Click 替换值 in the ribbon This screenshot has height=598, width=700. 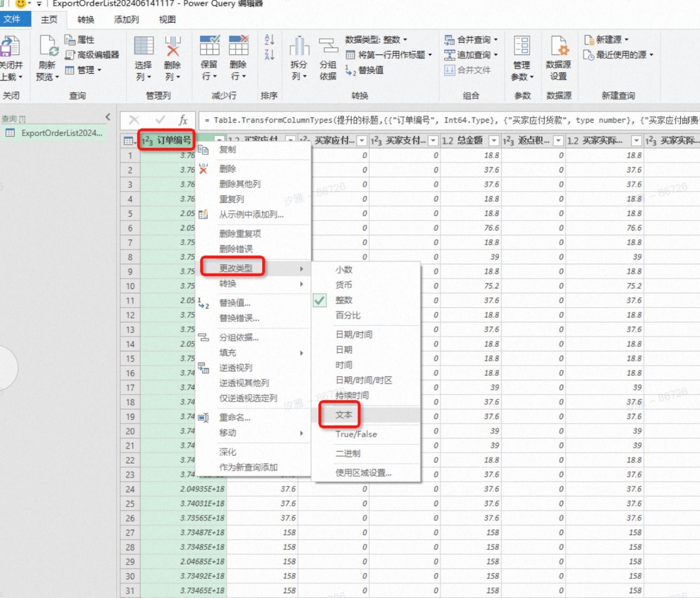click(364, 70)
